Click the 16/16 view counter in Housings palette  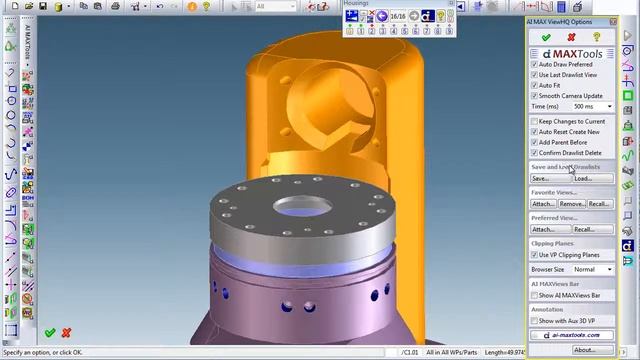398,16
